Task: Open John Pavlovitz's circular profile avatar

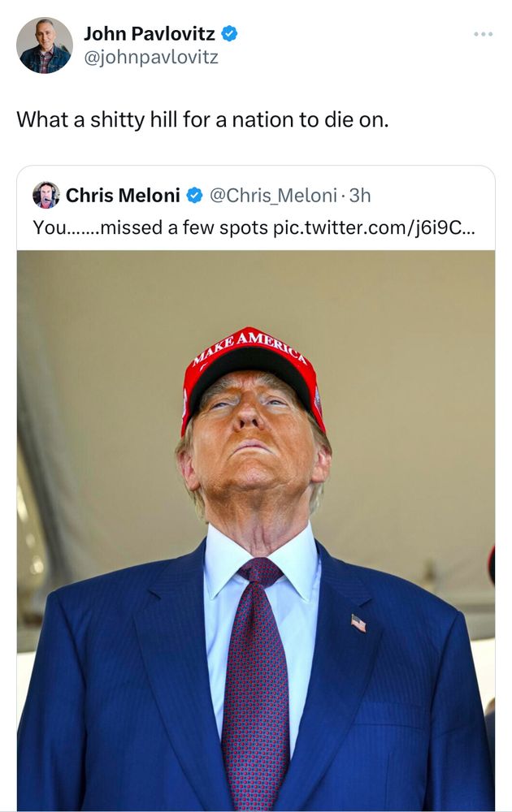Action: 45,45
